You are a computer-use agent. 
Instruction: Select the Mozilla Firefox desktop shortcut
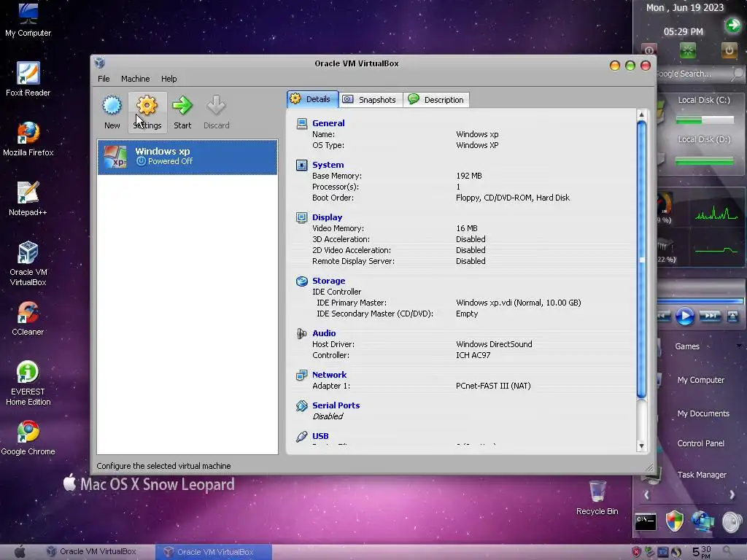[28, 139]
